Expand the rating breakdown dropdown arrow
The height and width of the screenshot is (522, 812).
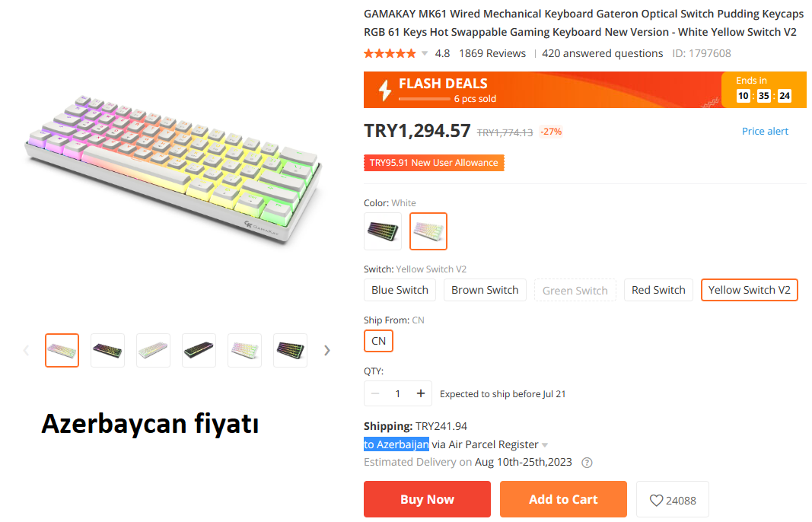(x=425, y=54)
